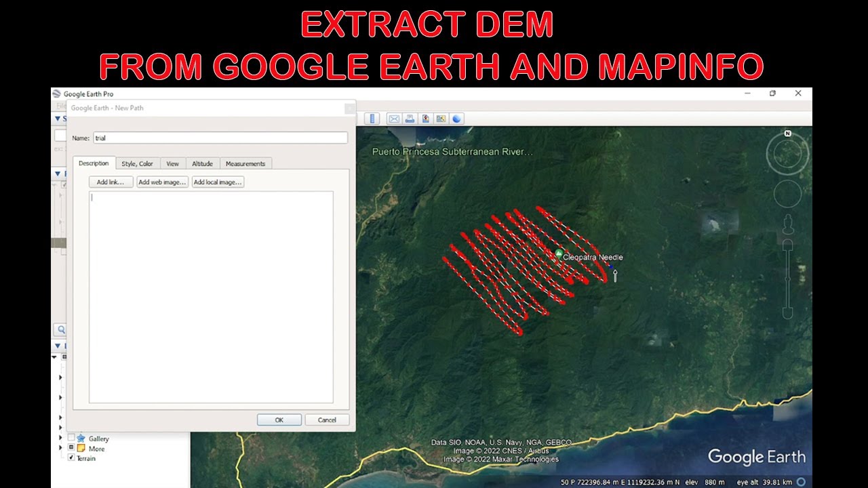Click the move joystick circle control

pos(787,194)
